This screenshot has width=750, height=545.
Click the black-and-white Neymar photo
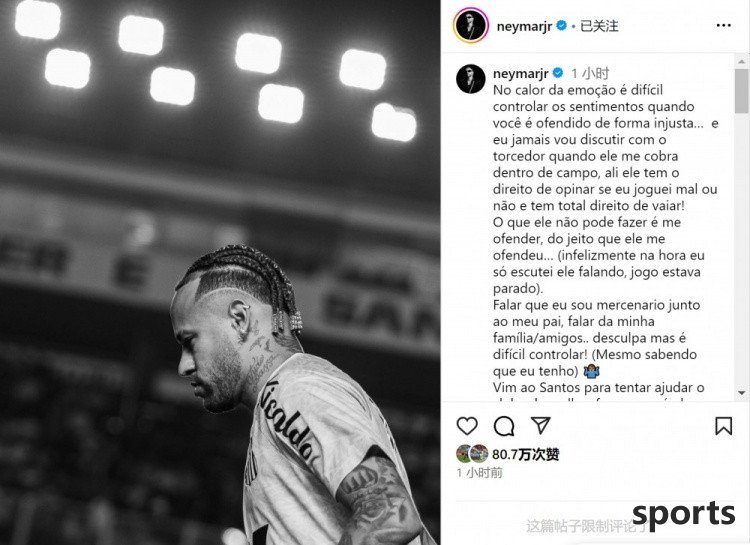pos(220,272)
